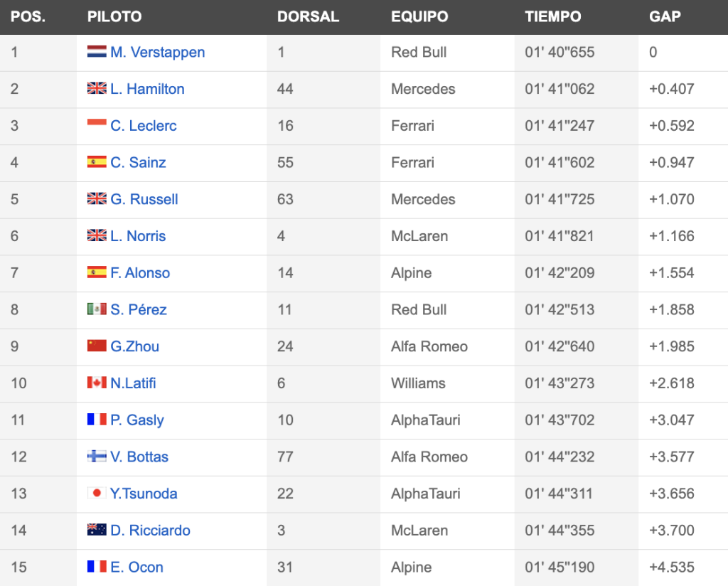Click the Spanish flag beside Sainz
Viewport: 728px width, 586px height.
(97, 161)
